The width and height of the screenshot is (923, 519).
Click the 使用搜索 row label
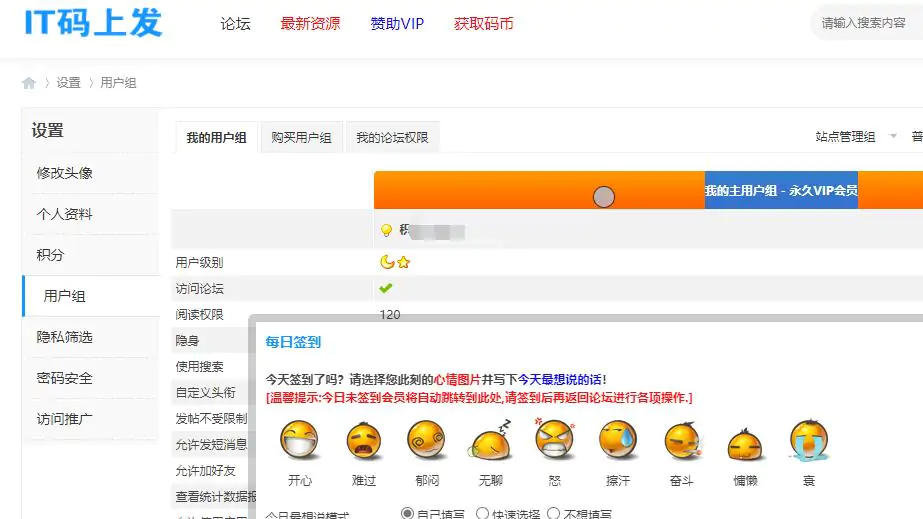click(200, 367)
